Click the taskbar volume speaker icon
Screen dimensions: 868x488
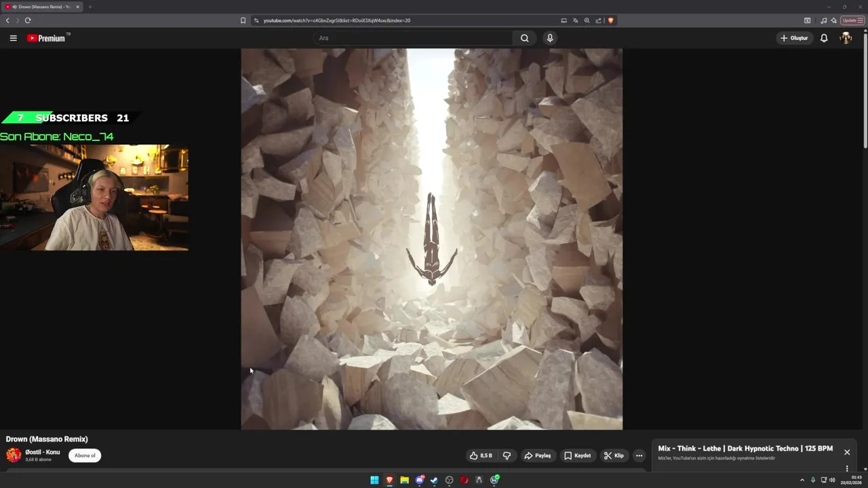point(832,480)
